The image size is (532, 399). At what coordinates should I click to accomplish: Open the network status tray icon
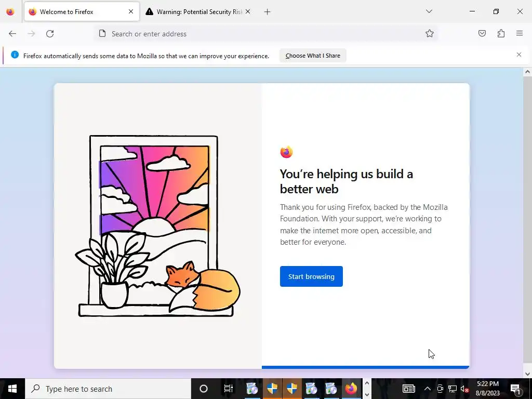pyautogui.click(x=453, y=389)
